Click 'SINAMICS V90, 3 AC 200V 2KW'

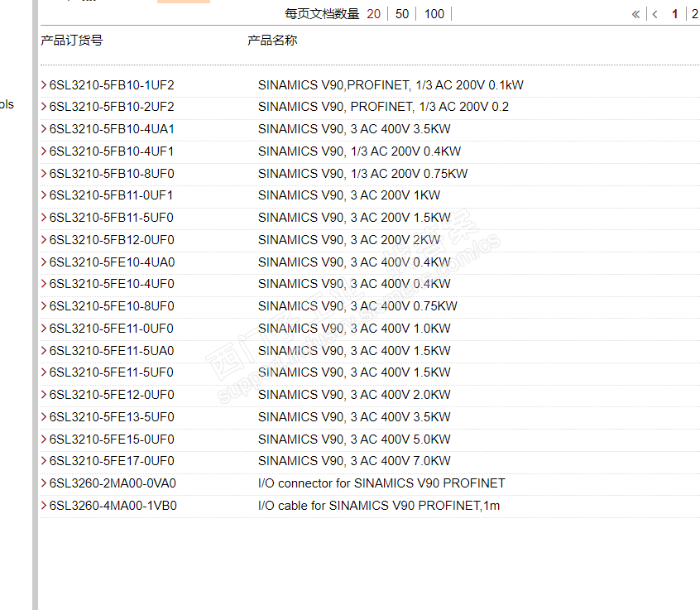coord(349,240)
